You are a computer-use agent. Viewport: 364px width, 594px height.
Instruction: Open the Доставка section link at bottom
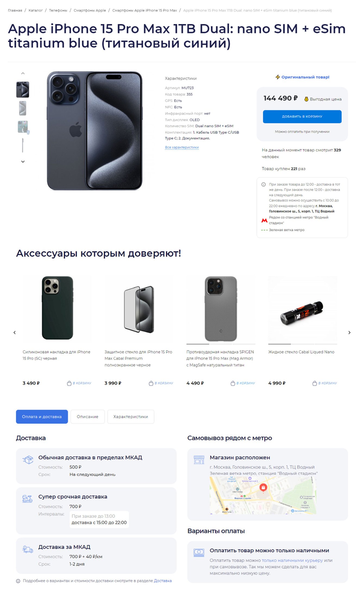point(163,581)
